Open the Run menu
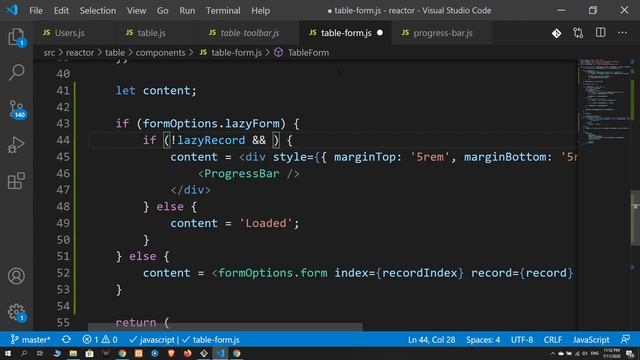Image resolution: width=640 pixels, height=360 pixels. 187,11
